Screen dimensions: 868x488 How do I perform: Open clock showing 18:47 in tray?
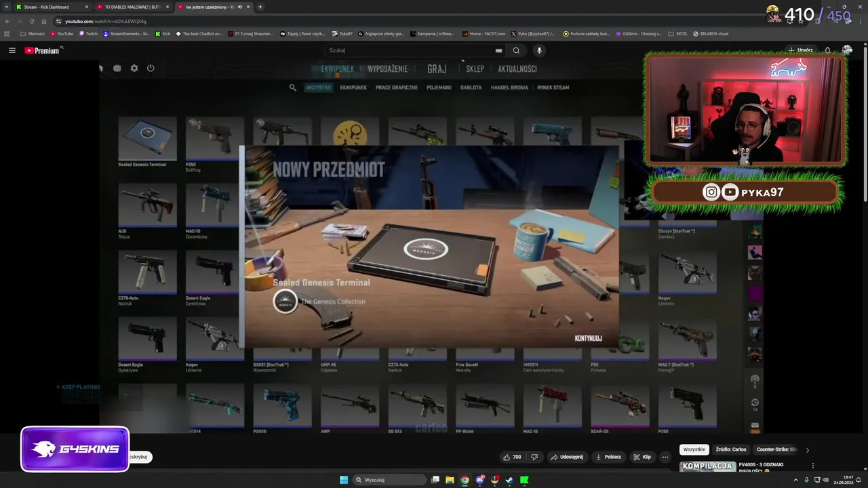(843, 480)
